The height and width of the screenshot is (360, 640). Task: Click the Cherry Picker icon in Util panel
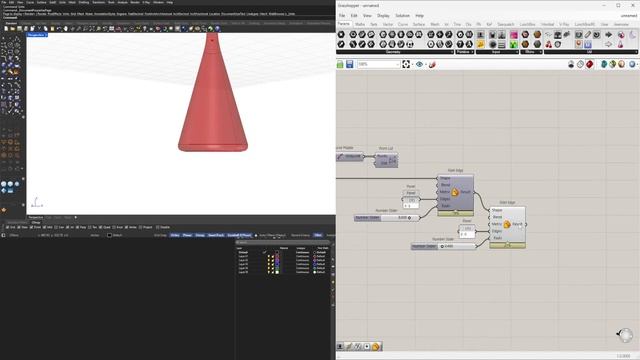(549, 44)
